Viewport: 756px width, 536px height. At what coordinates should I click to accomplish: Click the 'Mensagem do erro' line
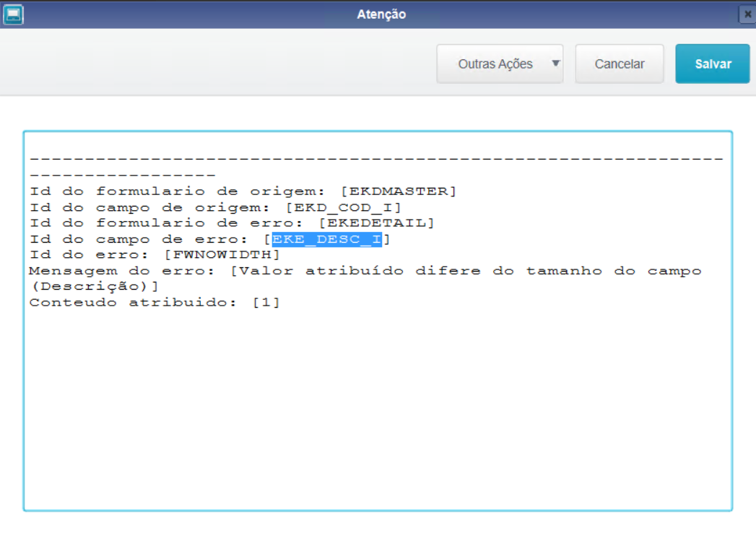click(x=365, y=271)
